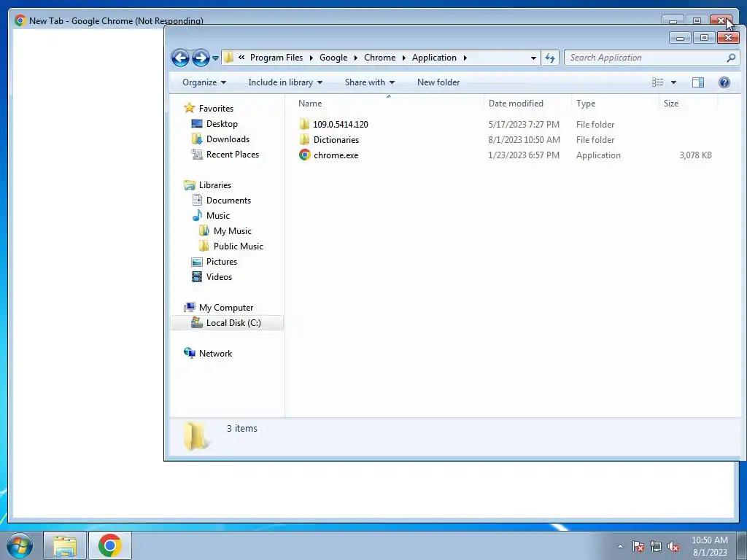Click the 3,078 KB size cell

695,155
